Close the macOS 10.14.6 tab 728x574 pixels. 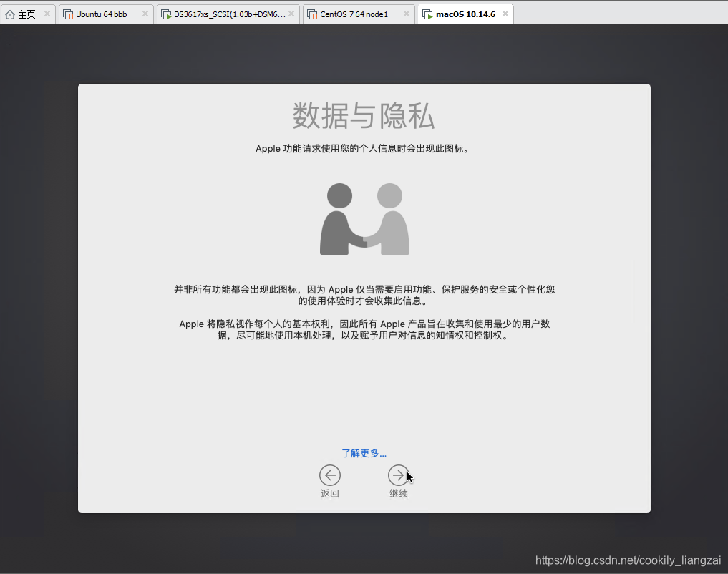click(505, 14)
